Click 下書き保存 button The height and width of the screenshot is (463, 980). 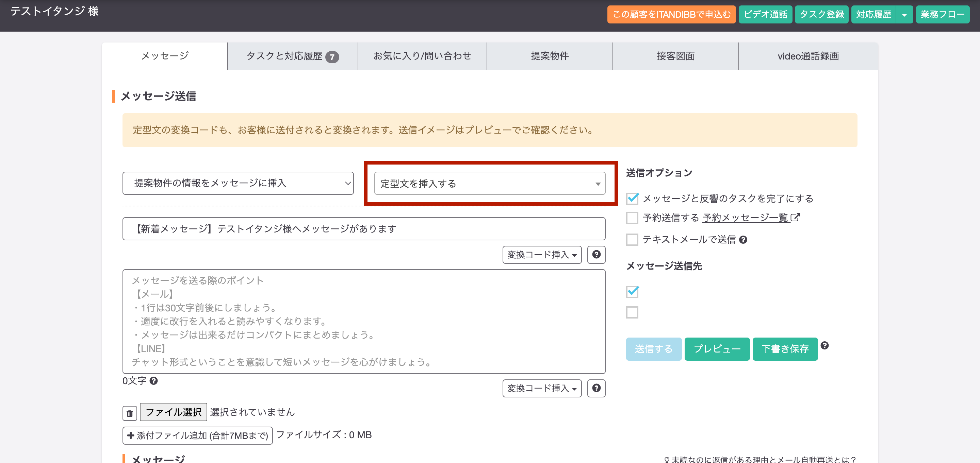click(x=785, y=349)
